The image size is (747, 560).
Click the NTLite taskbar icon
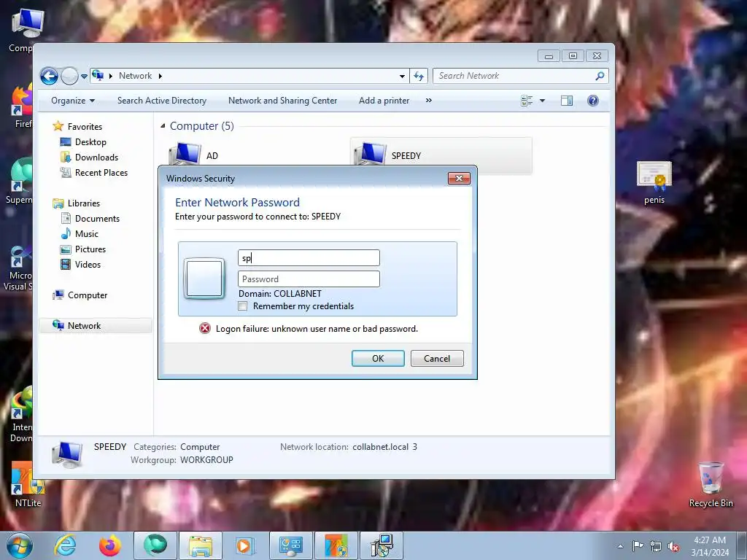click(336, 545)
